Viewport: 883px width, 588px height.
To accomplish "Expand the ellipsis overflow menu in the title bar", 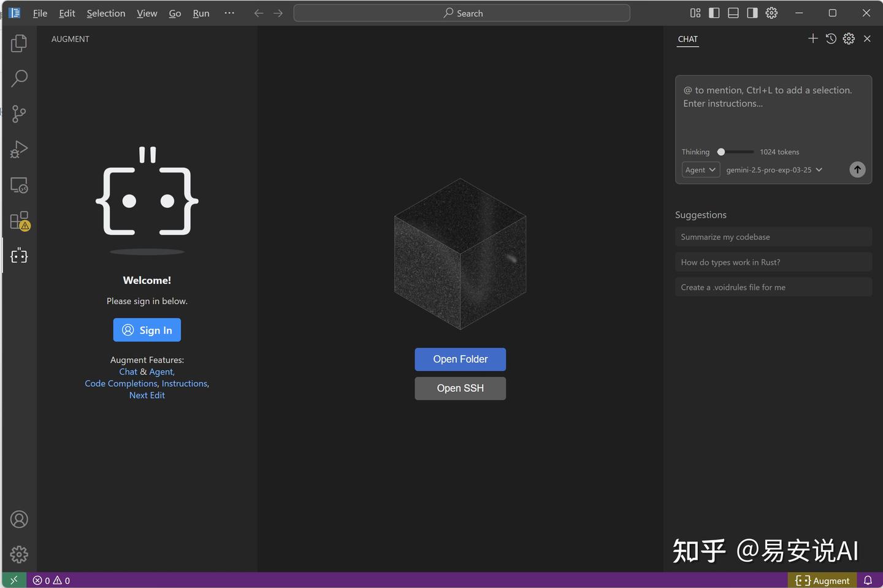I will (229, 12).
